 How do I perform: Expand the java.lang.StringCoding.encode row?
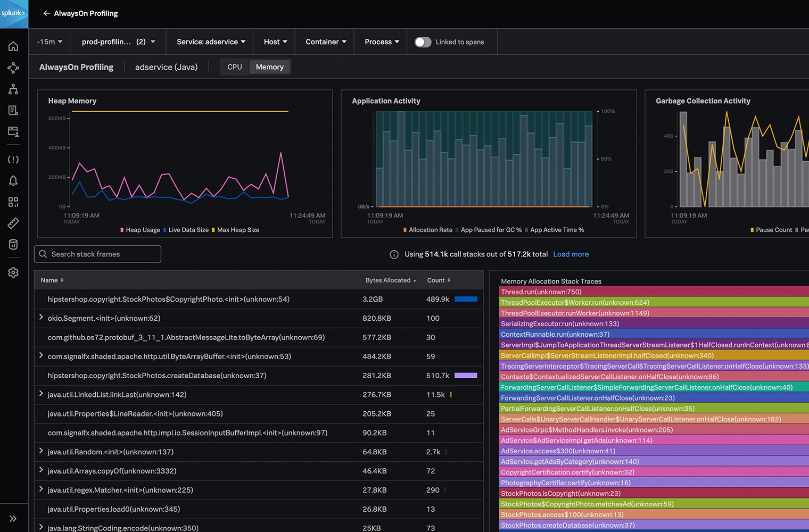(x=41, y=527)
